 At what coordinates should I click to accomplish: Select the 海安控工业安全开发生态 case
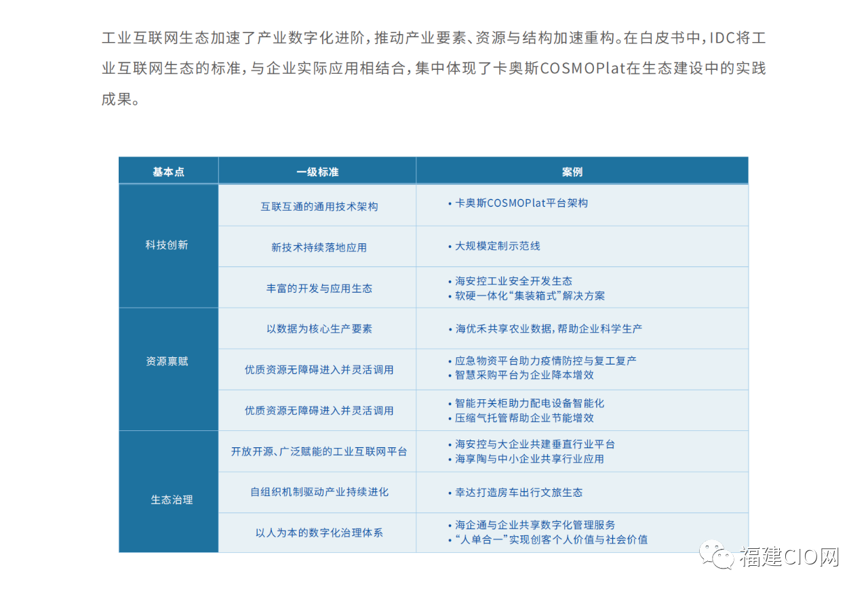pos(510,281)
